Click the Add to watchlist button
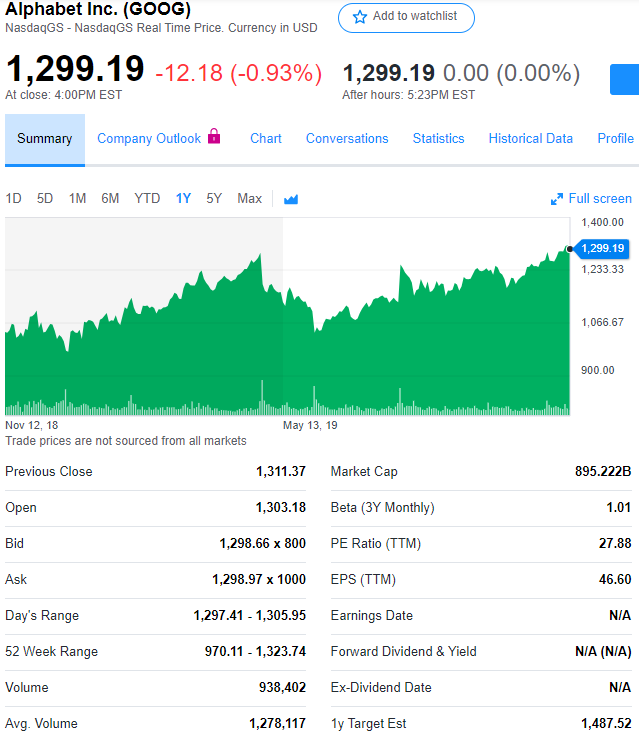Screen dimensions: 639x735 [x=406, y=18]
